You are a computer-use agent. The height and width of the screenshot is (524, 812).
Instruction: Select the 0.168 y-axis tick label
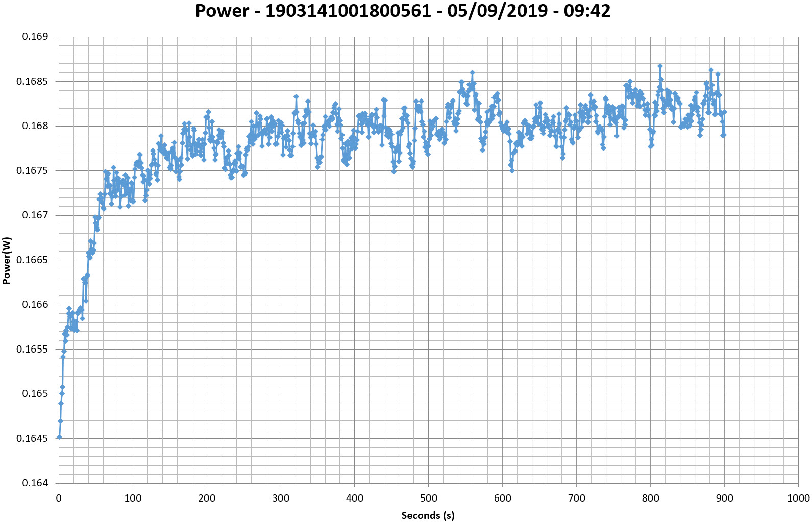pos(35,126)
